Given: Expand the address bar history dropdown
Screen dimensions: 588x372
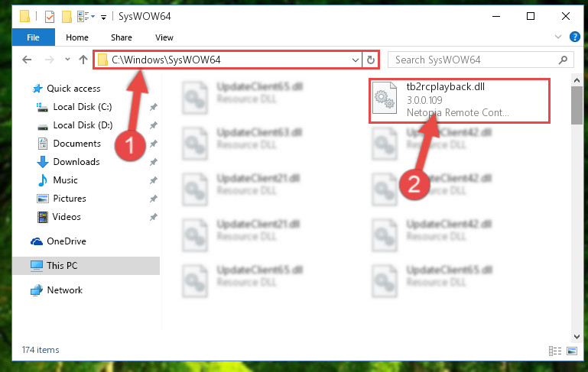Looking at the screenshot, I should 355,60.
